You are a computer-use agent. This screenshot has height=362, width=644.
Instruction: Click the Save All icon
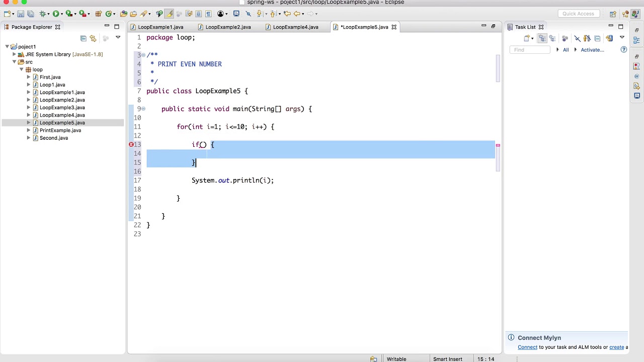(31, 14)
